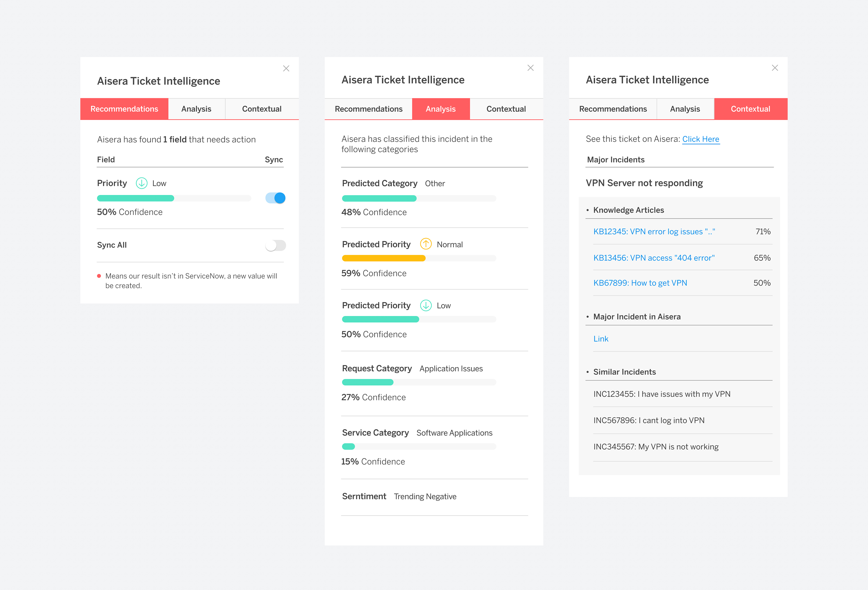Click the green down-arrow icon next to Priority
The image size is (868, 590).
142,183
